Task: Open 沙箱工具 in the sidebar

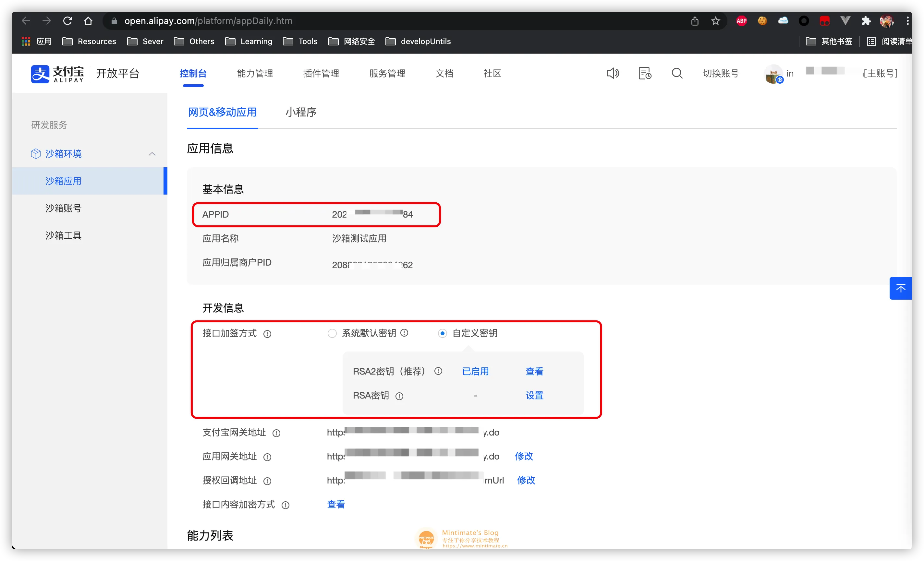Action: [x=63, y=236]
